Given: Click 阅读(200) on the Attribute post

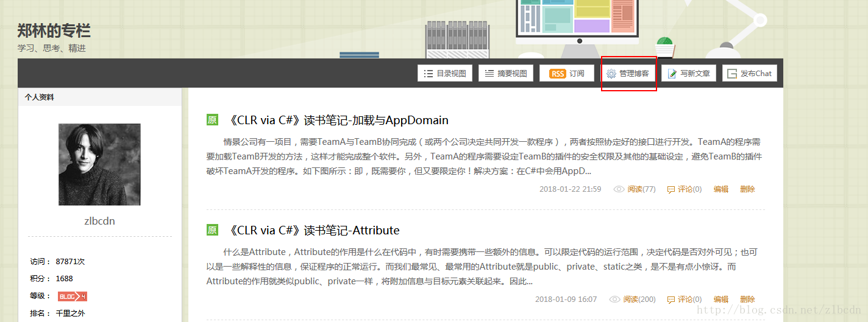Looking at the screenshot, I should (x=641, y=299).
